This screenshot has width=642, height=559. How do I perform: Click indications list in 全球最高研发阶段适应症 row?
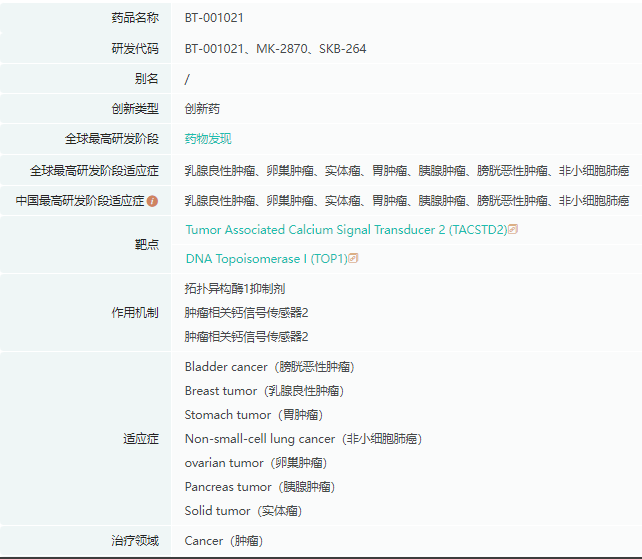point(407,170)
